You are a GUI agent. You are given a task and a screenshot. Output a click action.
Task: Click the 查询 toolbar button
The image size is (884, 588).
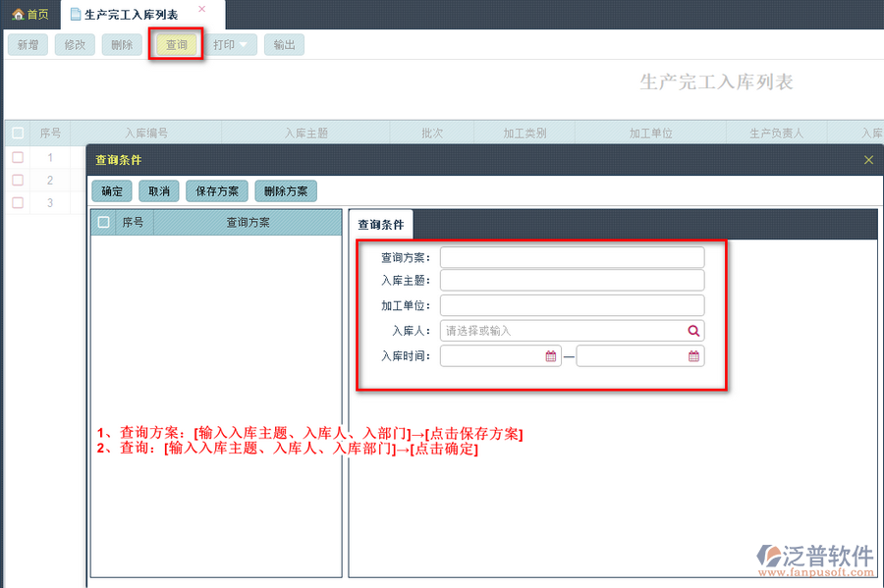point(177,45)
